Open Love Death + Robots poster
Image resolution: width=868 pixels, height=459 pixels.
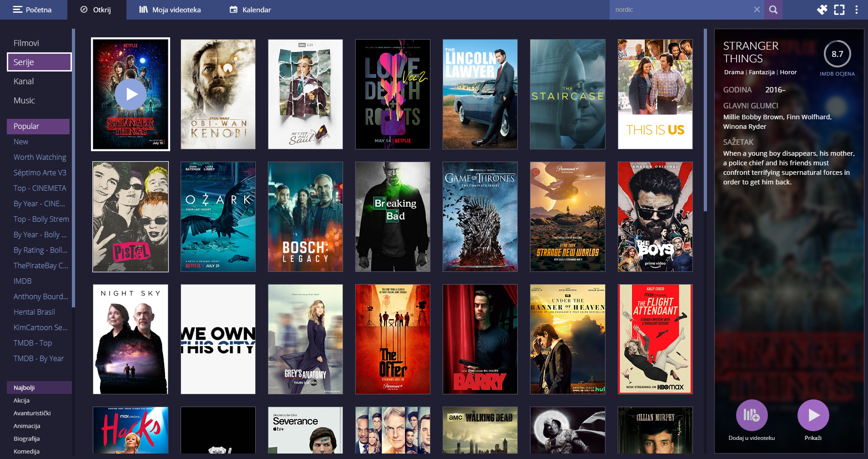tap(393, 94)
